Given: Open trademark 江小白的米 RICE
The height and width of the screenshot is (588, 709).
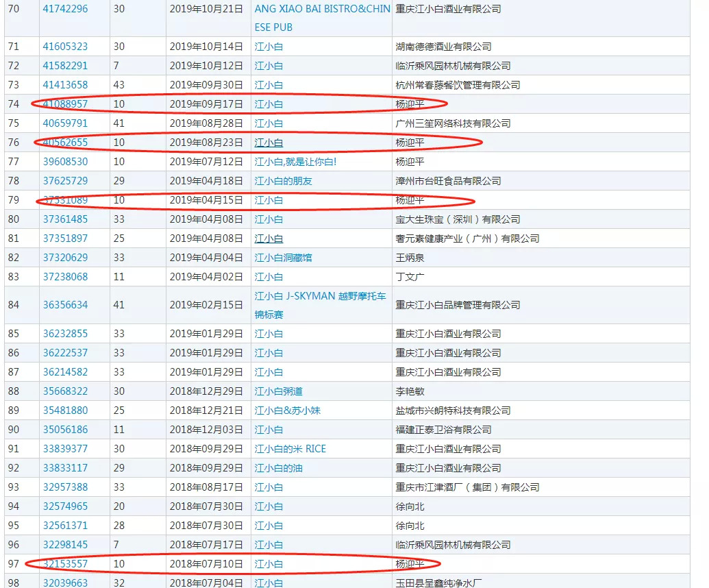Looking at the screenshot, I should tap(290, 449).
